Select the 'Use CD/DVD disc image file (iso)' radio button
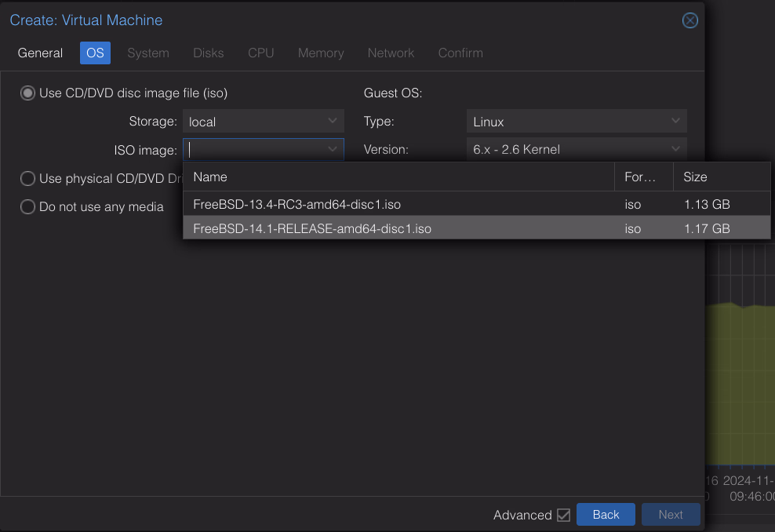The height and width of the screenshot is (532, 775). pyautogui.click(x=27, y=93)
